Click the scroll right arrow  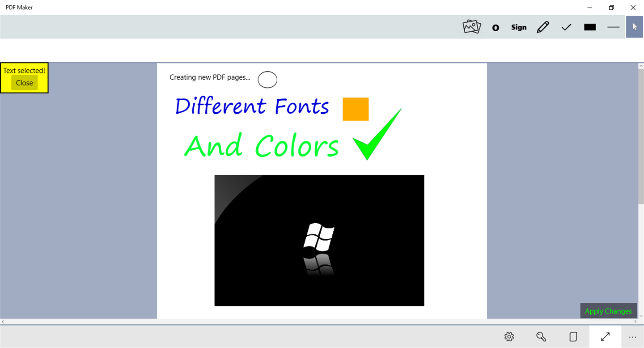(x=636, y=322)
